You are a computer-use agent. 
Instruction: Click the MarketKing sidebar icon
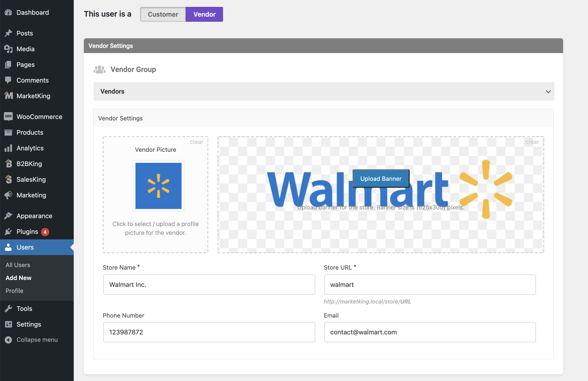(8, 96)
